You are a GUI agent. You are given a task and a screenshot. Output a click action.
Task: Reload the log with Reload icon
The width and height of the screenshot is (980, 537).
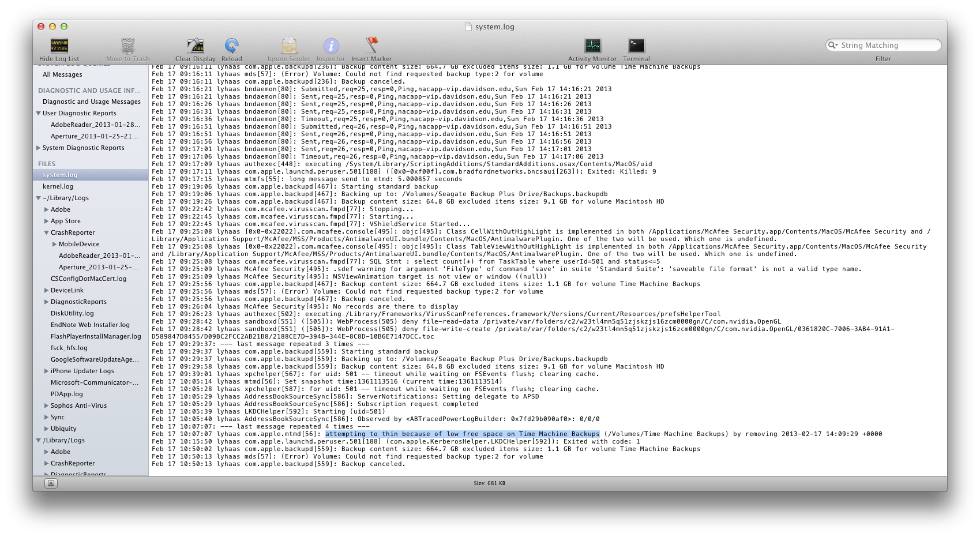coord(232,46)
